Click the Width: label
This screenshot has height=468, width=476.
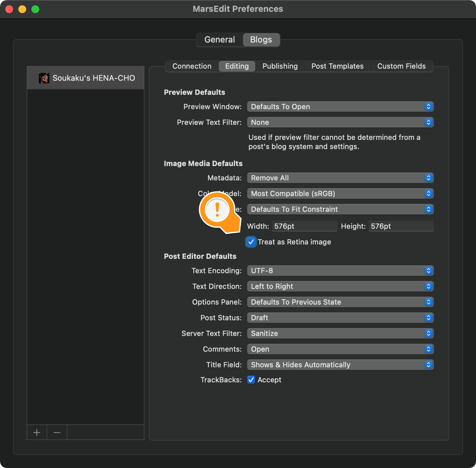coord(258,226)
